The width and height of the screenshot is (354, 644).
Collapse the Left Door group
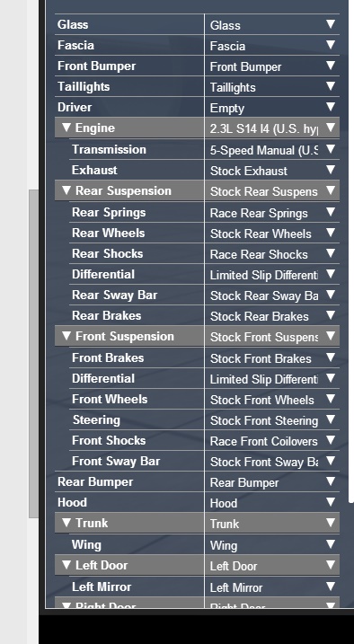coord(66,565)
